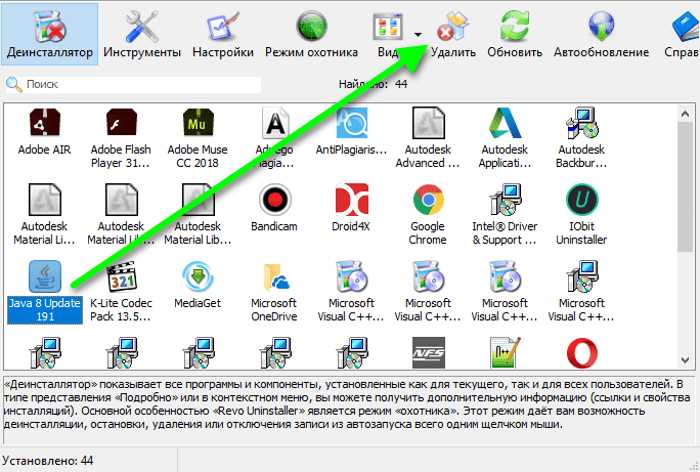Image resolution: width=700 pixels, height=472 pixels.
Task: Select Autodesk Backburner entry
Action: [581, 138]
